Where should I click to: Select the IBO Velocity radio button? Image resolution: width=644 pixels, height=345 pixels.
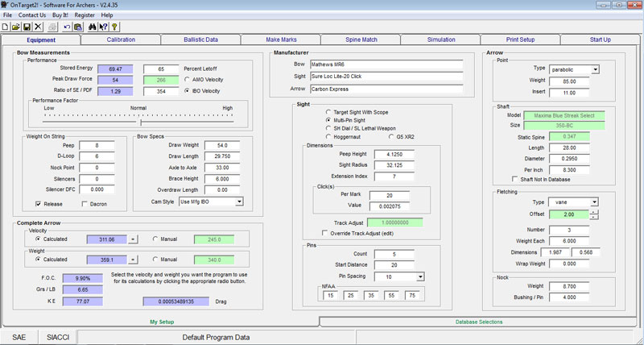click(x=188, y=91)
